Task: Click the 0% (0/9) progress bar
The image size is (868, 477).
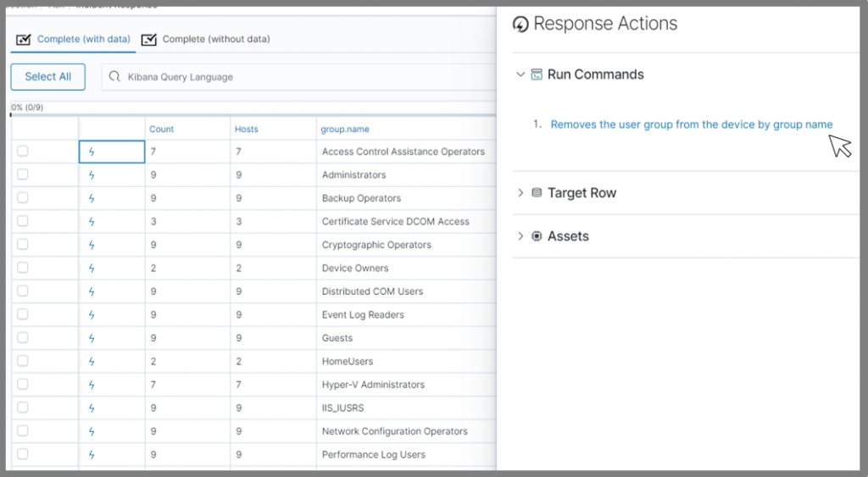Action: click(253, 114)
